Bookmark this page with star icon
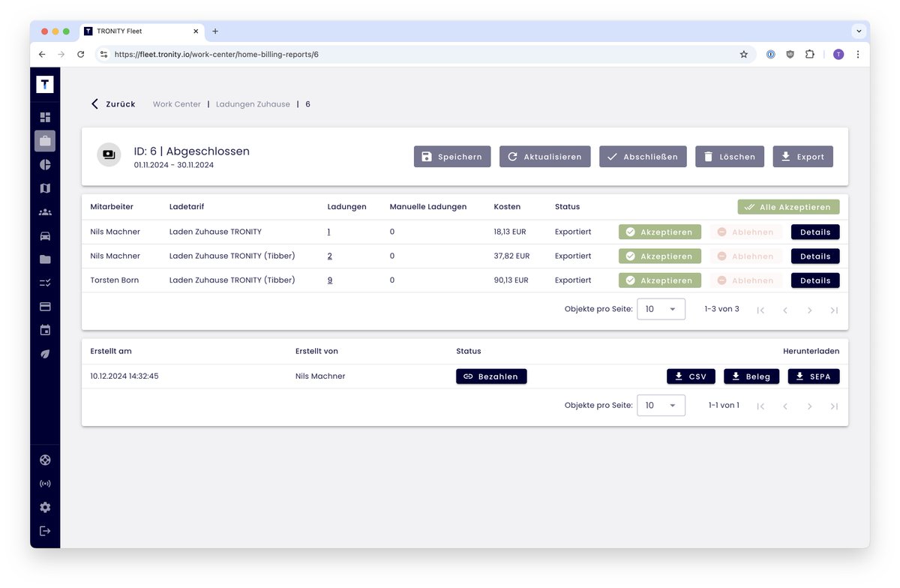Screen dimensions: 900x588 (x=744, y=55)
